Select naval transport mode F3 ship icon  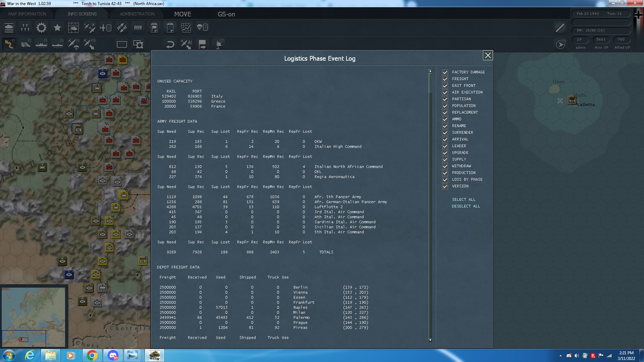click(x=42, y=44)
